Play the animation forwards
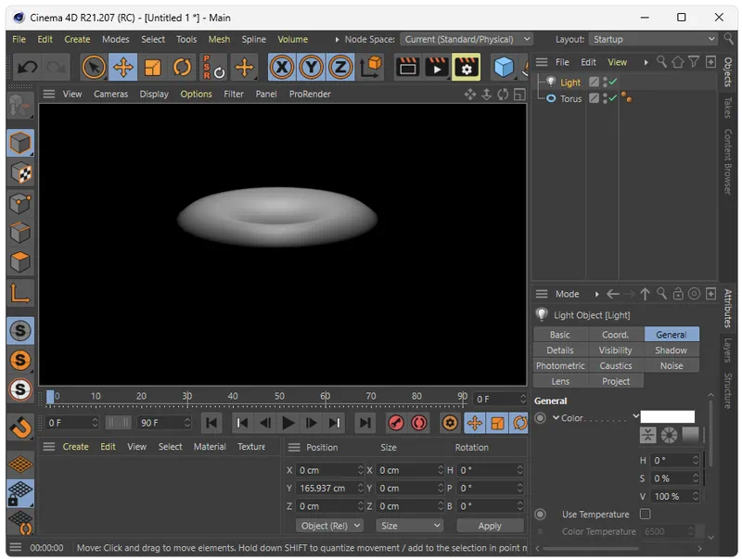This screenshot has width=742, height=560. coord(288,423)
